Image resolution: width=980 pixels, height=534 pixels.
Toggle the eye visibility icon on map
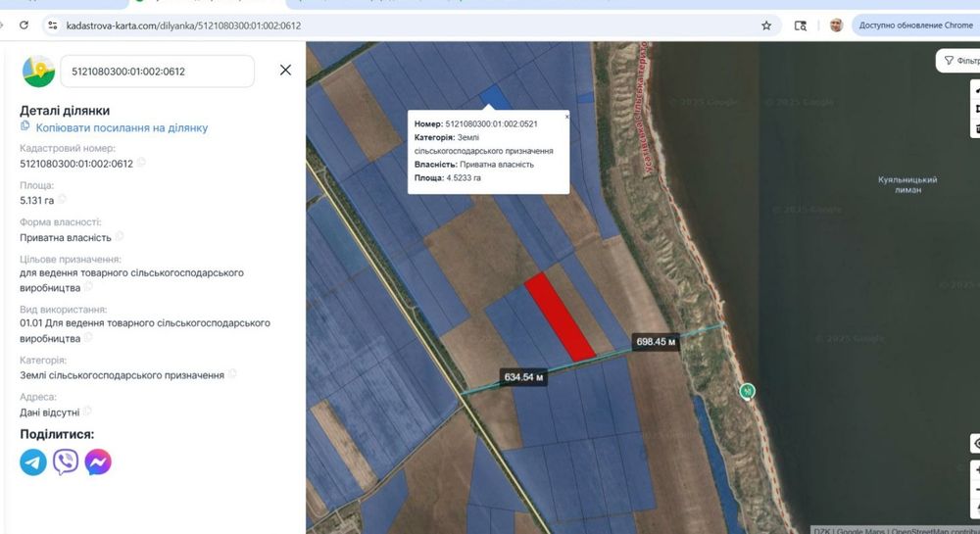coord(976,444)
